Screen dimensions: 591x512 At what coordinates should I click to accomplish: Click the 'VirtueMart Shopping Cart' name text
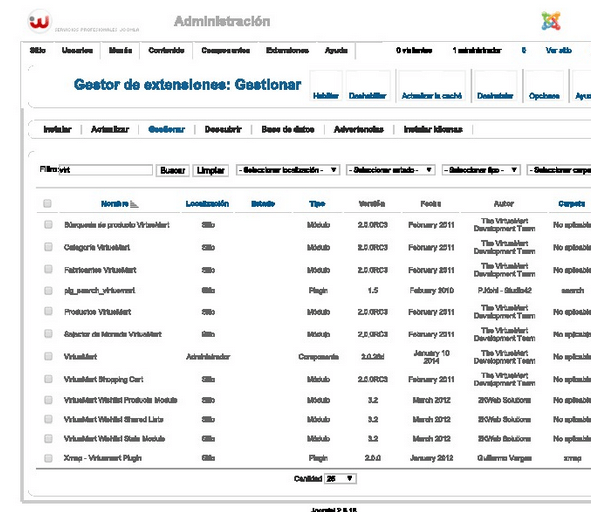pos(104,379)
